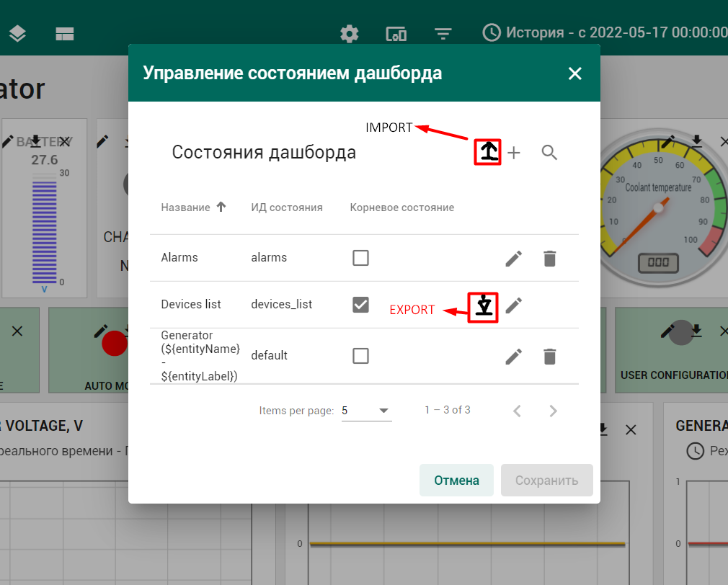Go to the next page of states
The image size is (728, 585).
tap(553, 411)
